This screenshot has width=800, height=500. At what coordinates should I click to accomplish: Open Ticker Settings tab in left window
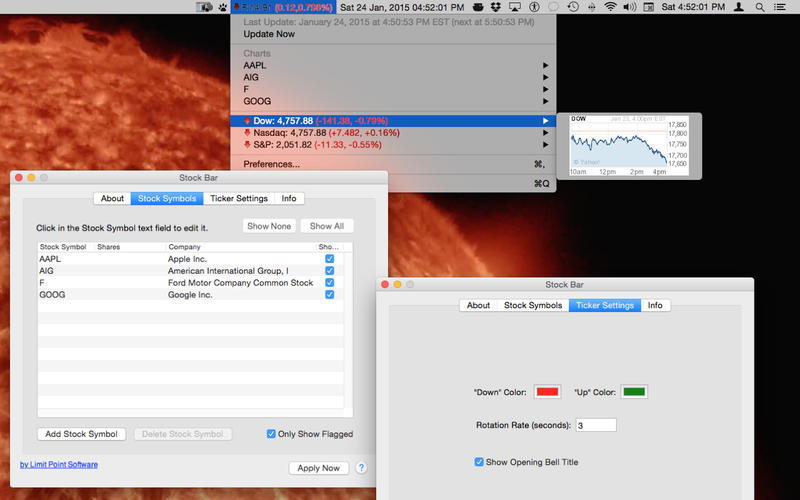[239, 198]
